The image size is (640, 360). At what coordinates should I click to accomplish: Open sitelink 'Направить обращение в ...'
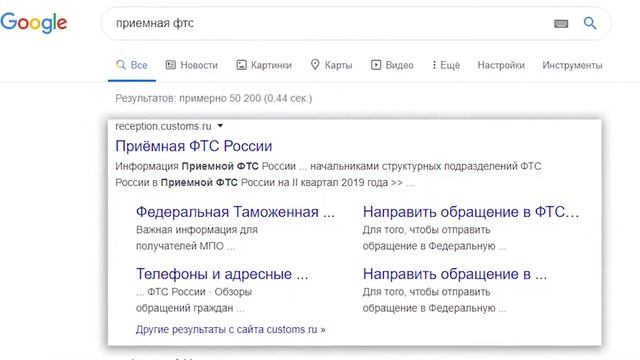[x=455, y=274]
